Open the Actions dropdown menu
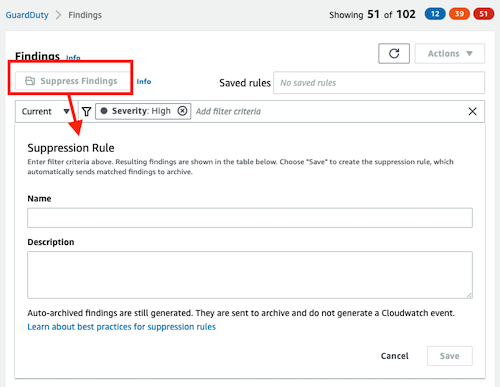The height and width of the screenshot is (387, 500). coord(450,53)
